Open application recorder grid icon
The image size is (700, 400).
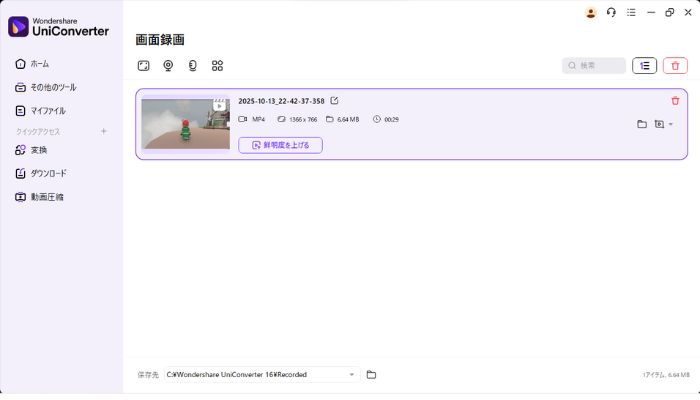pyautogui.click(x=217, y=66)
